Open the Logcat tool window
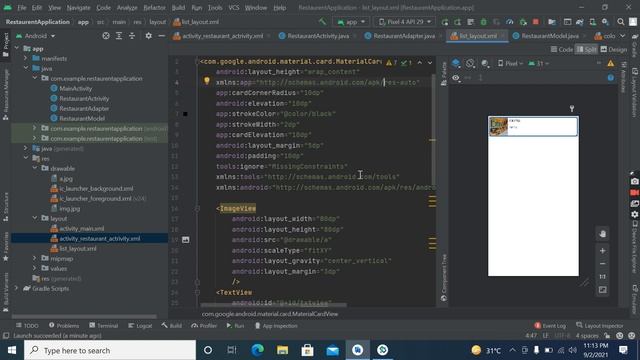The image size is (640, 360). [140, 326]
